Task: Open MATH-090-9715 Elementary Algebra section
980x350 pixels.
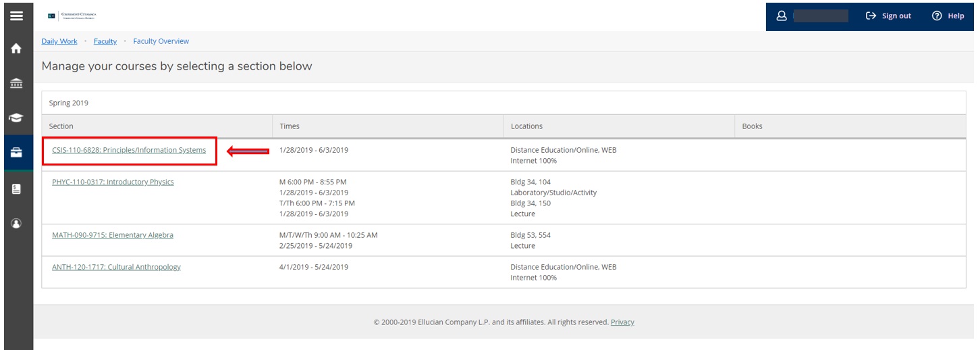Action: click(113, 235)
